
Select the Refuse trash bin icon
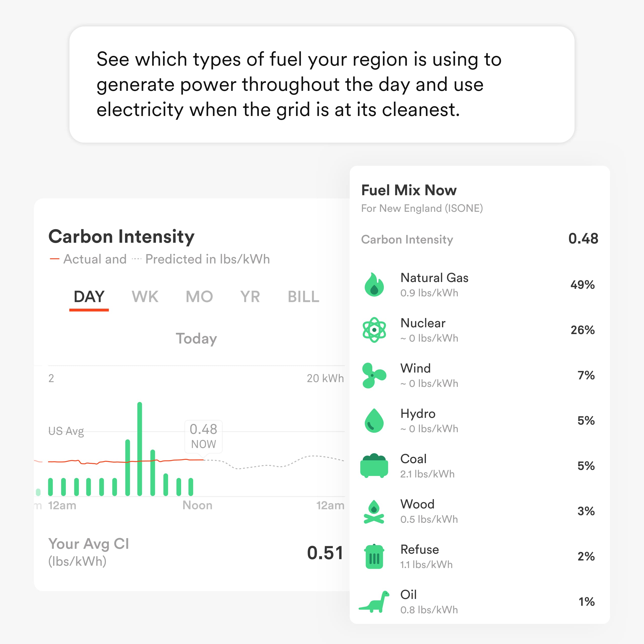click(x=374, y=557)
